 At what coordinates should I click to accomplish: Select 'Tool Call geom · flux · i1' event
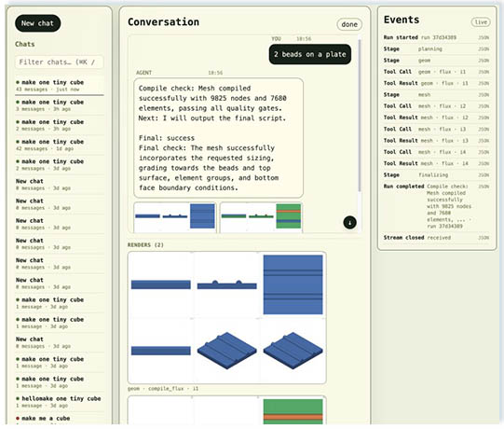pos(436,72)
